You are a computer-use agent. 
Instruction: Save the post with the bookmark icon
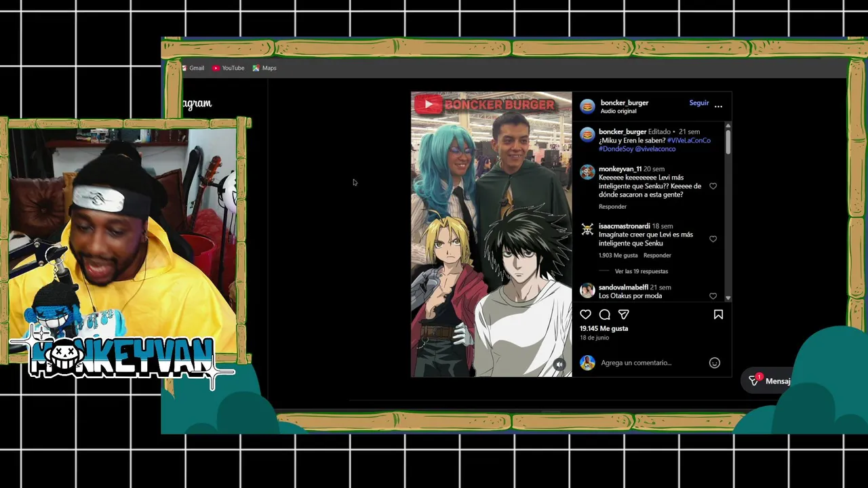click(x=718, y=314)
